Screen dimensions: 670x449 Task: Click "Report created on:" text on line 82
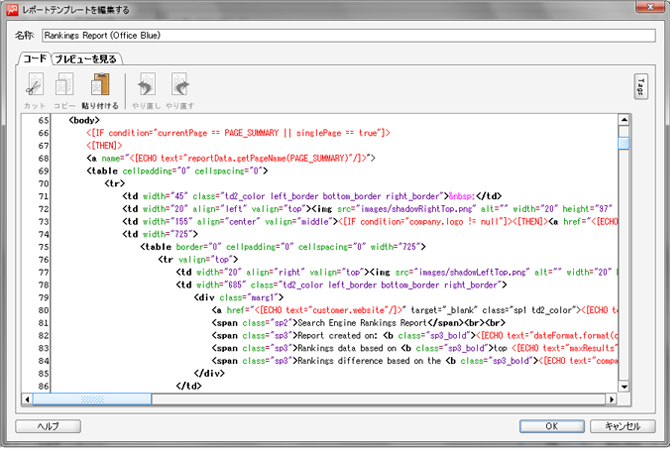point(338,335)
